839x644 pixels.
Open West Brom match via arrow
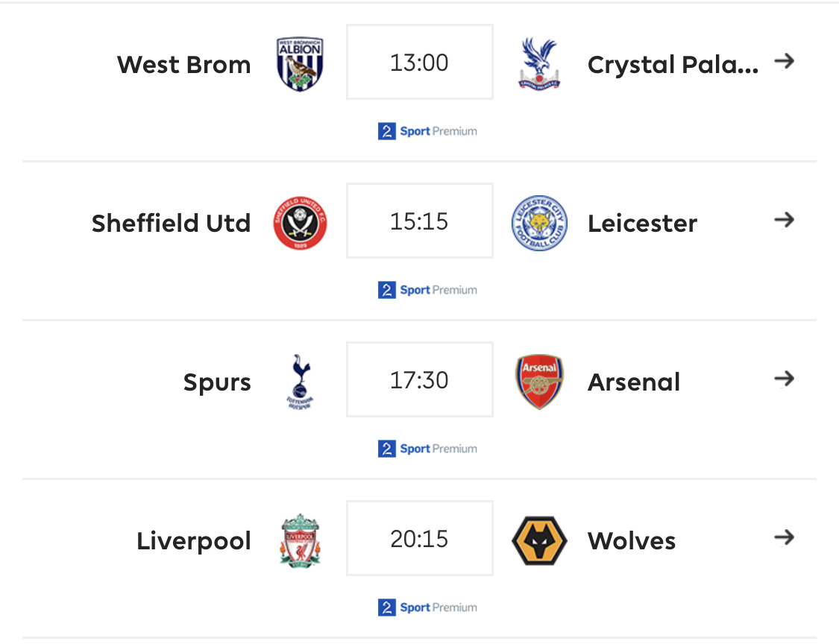click(x=785, y=61)
